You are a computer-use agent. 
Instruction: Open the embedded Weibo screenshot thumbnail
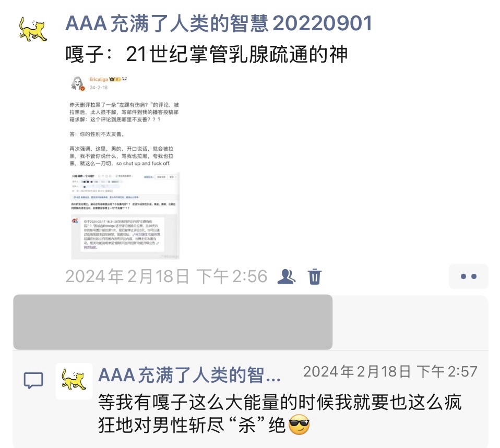click(125, 167)
